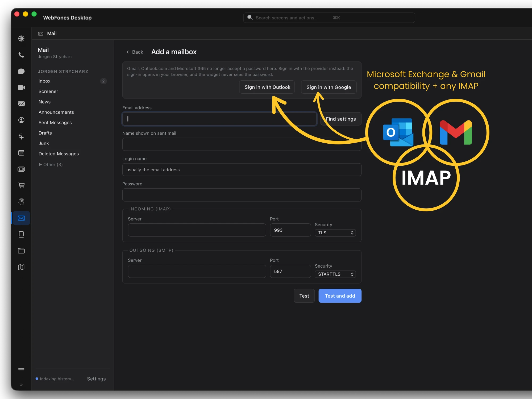Open the calendar sidebar icon
This screenshot has width=532, height=399.
tap(21, 153)
